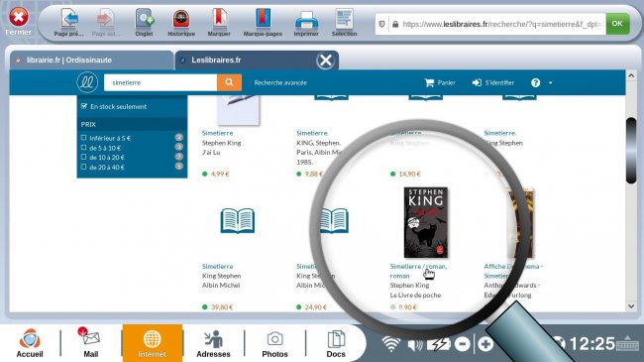Bookmark page with Marquer icon
This screenshot has height=362, width=644.
pyautogui.click(x=219, y=23)
